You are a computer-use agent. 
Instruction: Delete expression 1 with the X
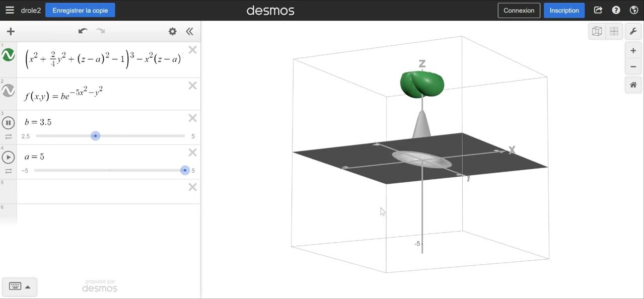(x=192, y=50)
